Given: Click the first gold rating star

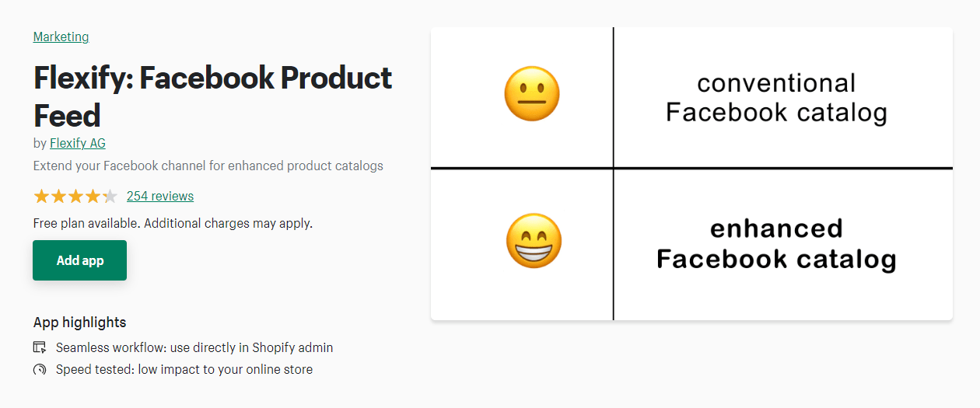Looking at the screenshot, I should [41, 196].
